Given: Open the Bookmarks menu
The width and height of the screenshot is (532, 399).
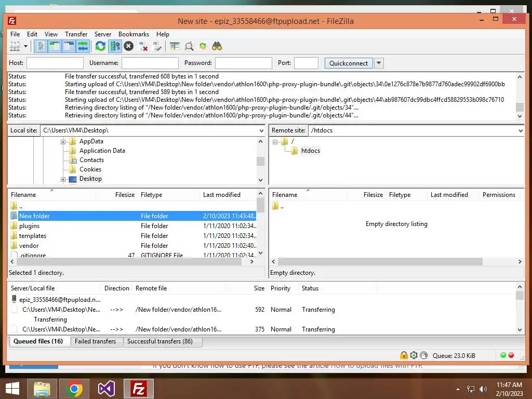Looking at the screenshot, I should 134,34.
